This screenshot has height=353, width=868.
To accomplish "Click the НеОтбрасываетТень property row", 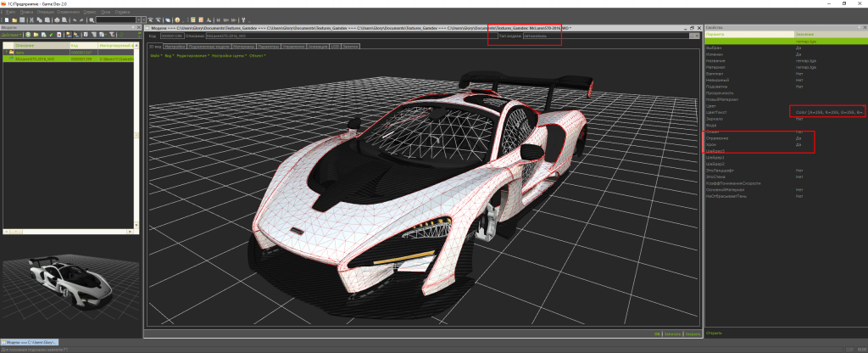I will point(784,196).
